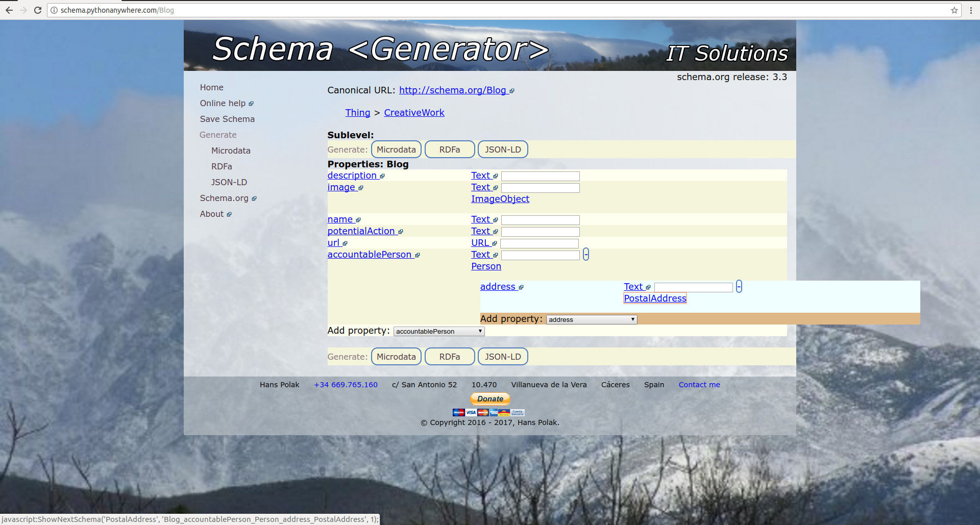Screen dimensions: 980x525
Task: Click external link icon beside Canonical URL
Action: tap(512, 91)
